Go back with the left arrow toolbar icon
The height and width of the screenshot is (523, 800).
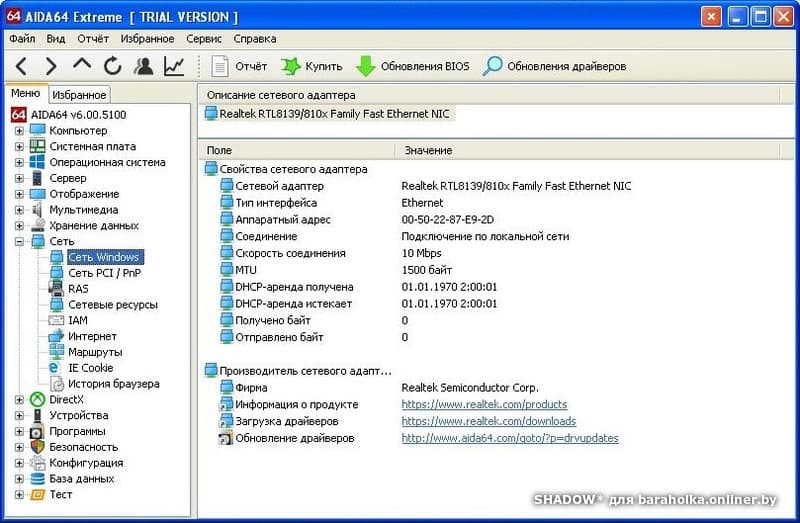click(x=21, y=66)
